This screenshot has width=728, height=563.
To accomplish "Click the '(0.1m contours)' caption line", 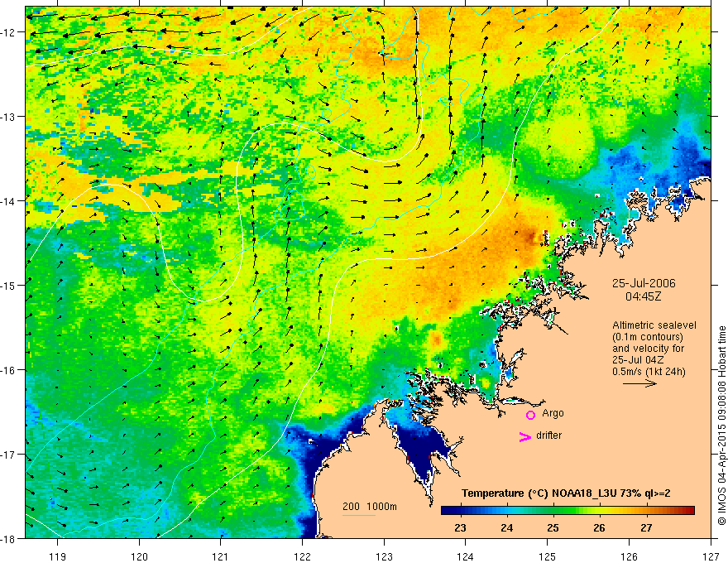I will (648, 337).
